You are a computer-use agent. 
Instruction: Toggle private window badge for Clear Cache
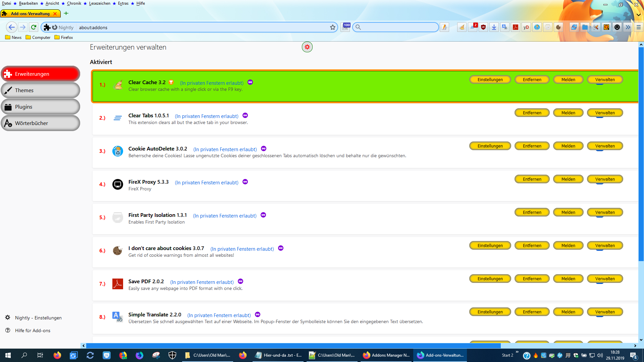pos(250,82)
